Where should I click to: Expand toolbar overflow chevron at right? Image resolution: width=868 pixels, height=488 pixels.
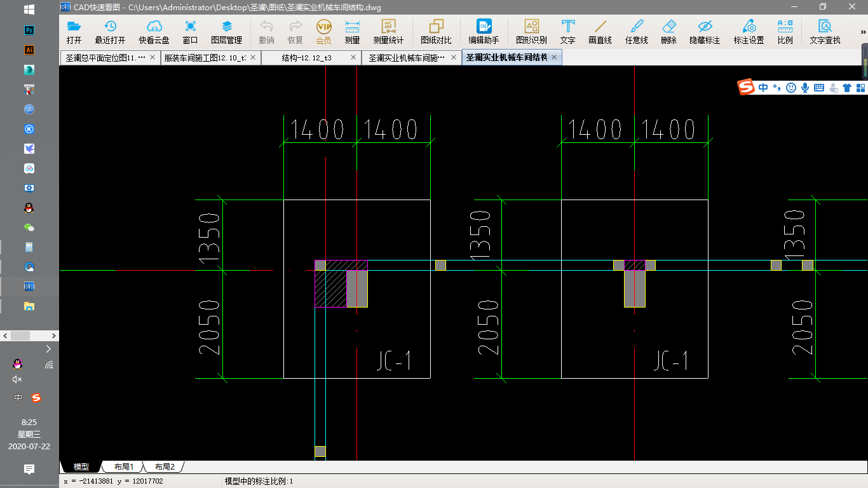point(862,32)
